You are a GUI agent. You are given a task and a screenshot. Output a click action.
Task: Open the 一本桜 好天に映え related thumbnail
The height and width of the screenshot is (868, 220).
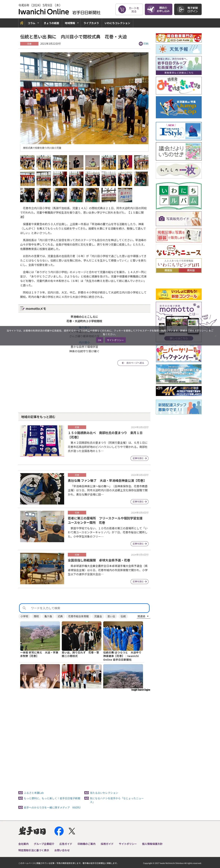tap(40, 636)
